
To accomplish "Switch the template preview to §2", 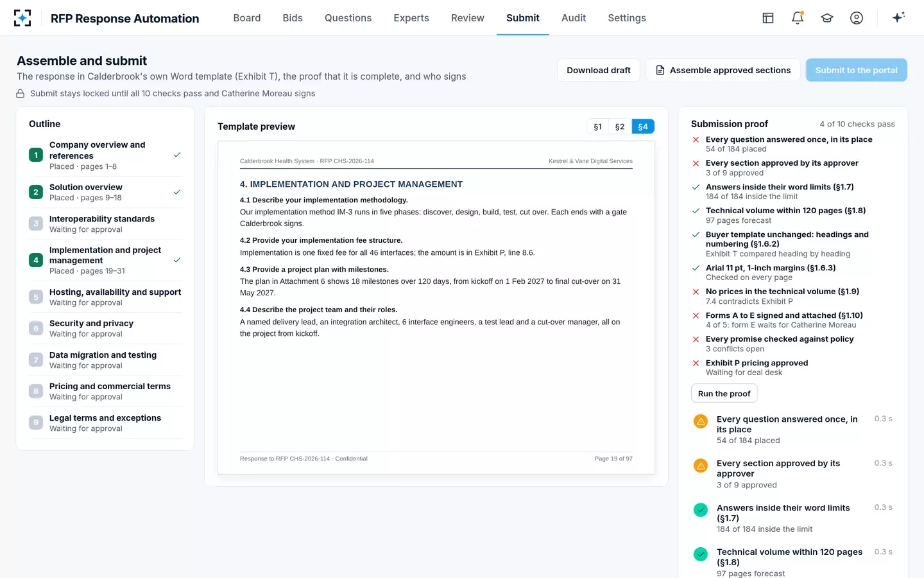I will [x=620, y=127].
